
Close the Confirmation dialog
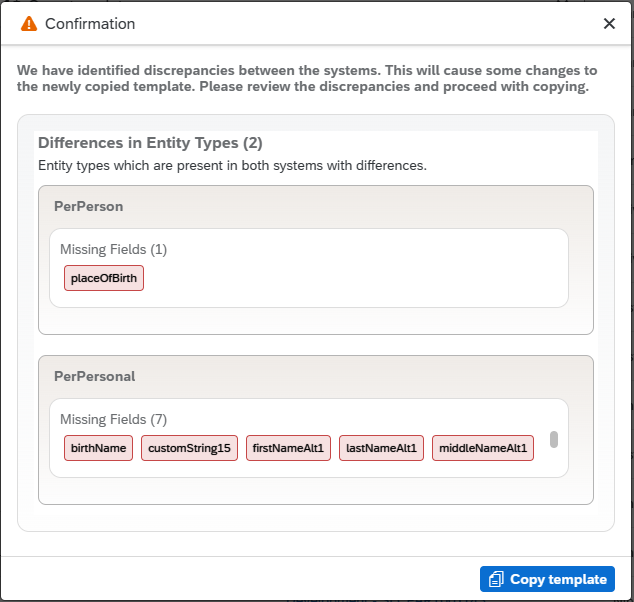tap(609, 24)
